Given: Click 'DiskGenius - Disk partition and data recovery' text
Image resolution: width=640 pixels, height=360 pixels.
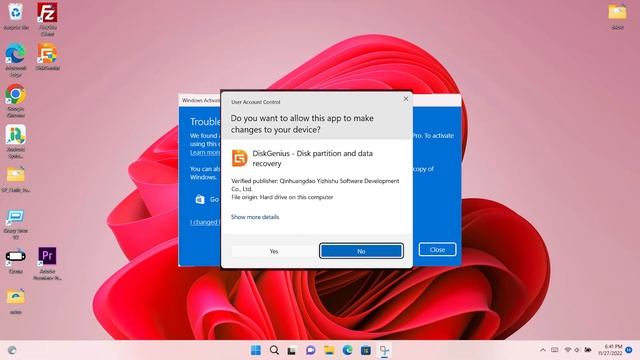Looking at the screenshot, I should (x=313, y=158).
